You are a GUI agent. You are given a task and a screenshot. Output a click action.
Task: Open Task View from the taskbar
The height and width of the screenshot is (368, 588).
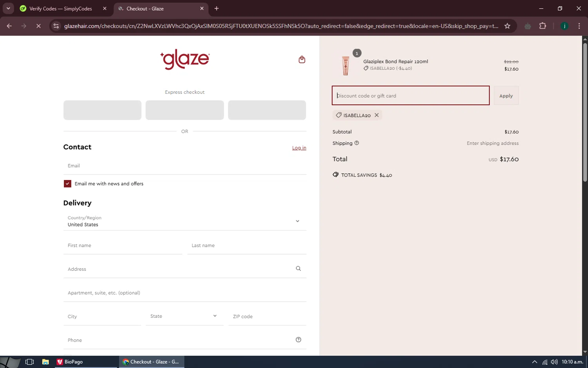point(29,362)
